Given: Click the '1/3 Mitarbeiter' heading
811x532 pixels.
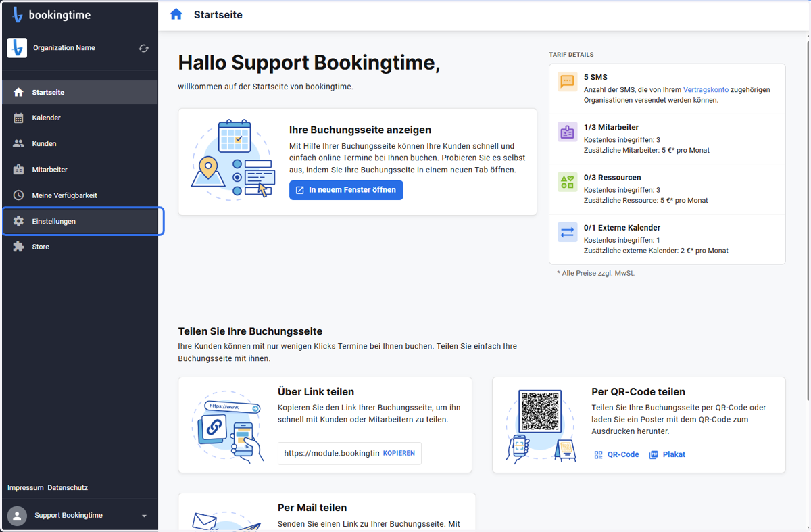Looking at the screenshot, I should tap(611, 127).
